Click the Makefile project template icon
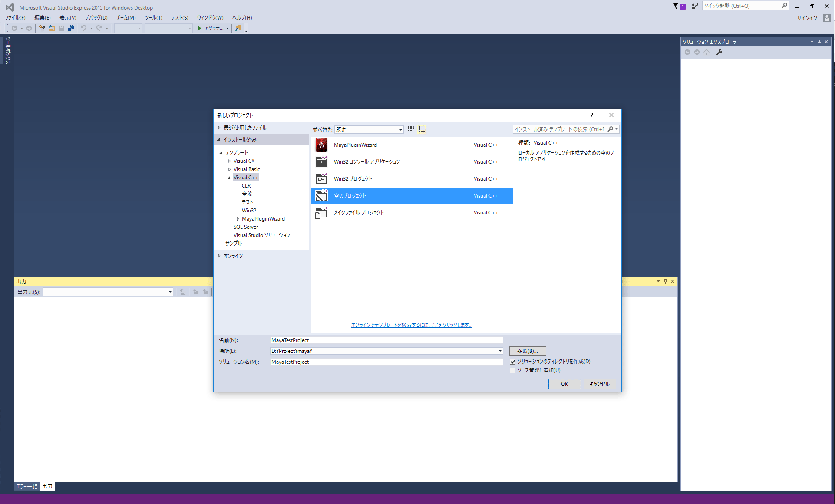The height and width of the screenshot is (504, 835). [x=321, y=213]
